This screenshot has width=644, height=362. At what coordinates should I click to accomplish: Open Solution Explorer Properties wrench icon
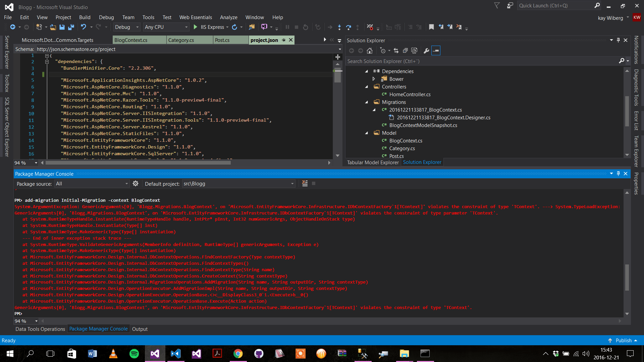tap(426, 51)
